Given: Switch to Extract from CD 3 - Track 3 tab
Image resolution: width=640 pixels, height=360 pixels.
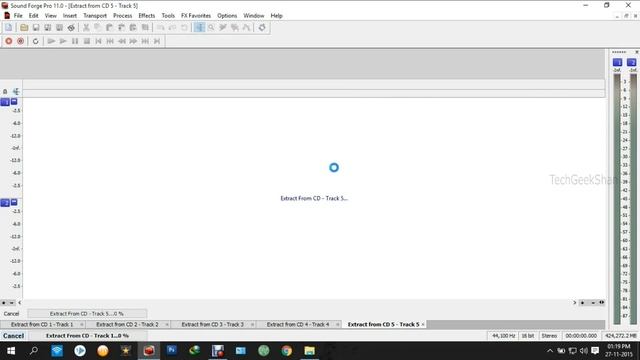Looking at the screenshot, I should pyautogui.click(x=213, y=324).
